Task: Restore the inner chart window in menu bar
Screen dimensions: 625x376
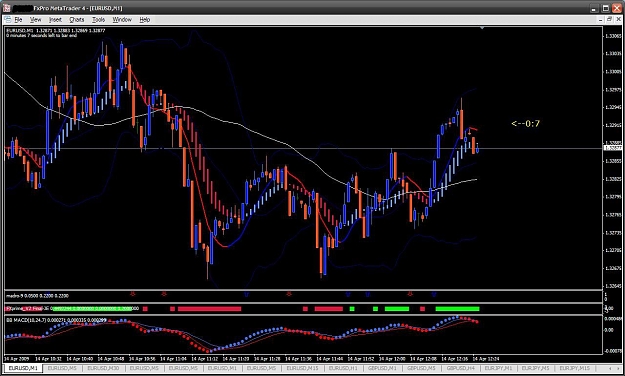Action: 609,20
